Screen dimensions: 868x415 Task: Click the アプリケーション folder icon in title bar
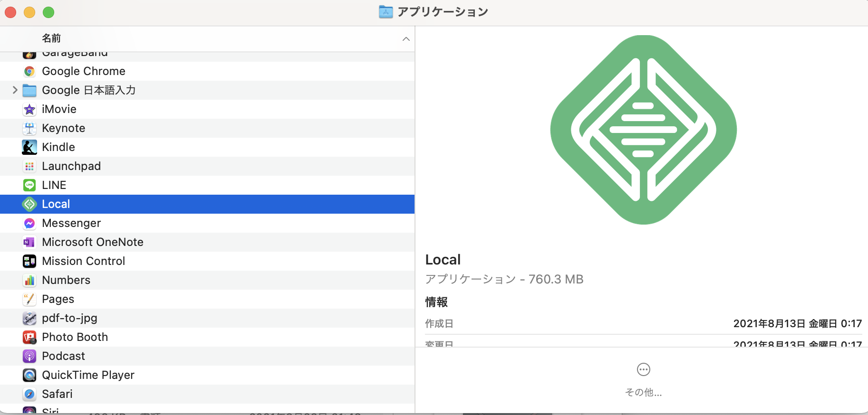point(386,12)
